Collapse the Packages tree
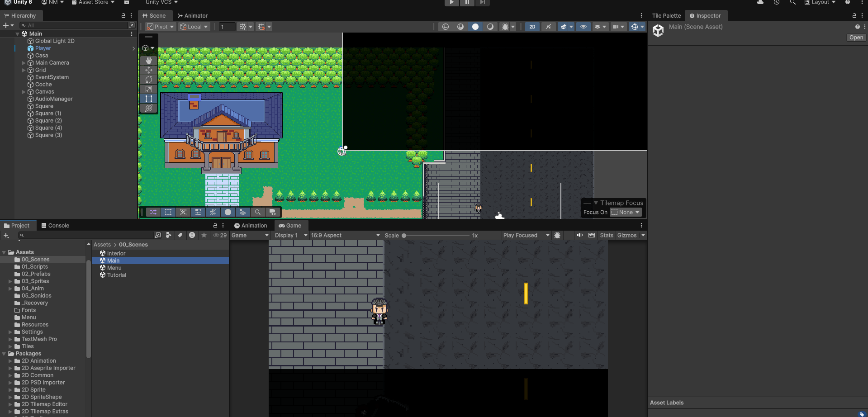 (x=4, y=354)
